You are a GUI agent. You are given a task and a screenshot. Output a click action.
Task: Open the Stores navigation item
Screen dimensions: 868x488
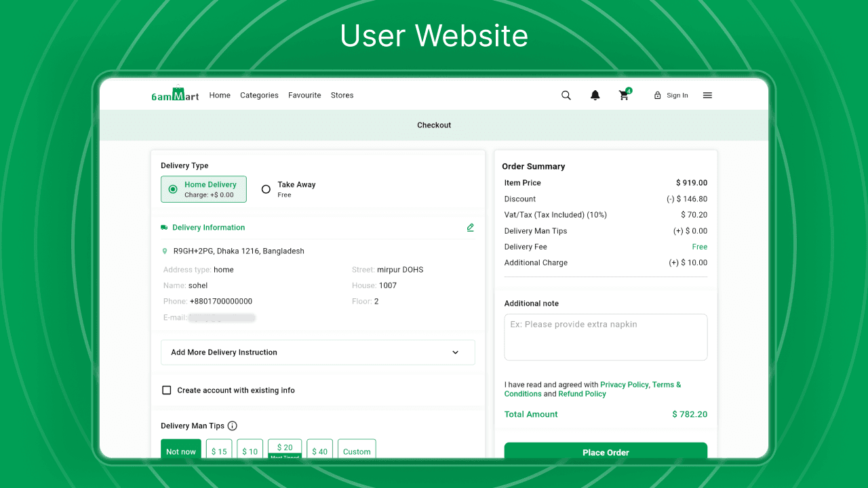(342, 96)
